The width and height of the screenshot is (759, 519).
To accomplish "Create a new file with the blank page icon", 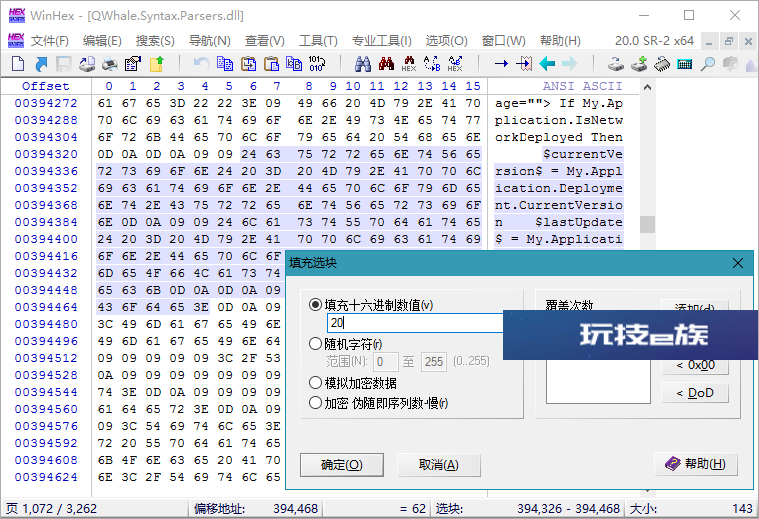I will [18, 63].
